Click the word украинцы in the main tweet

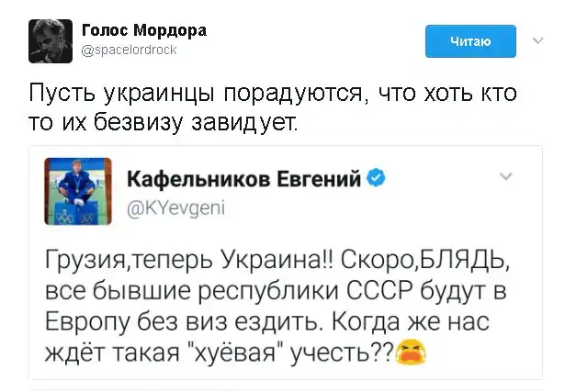(148, 94)
